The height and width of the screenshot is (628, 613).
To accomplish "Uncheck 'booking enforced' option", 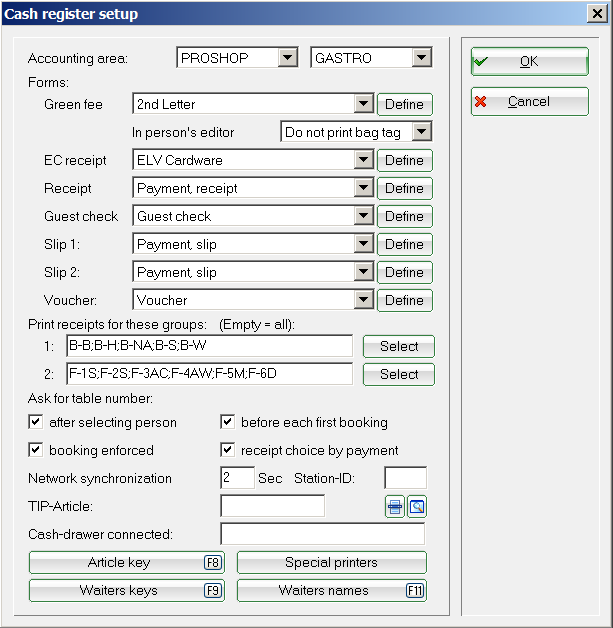I will tap(37, 450).
